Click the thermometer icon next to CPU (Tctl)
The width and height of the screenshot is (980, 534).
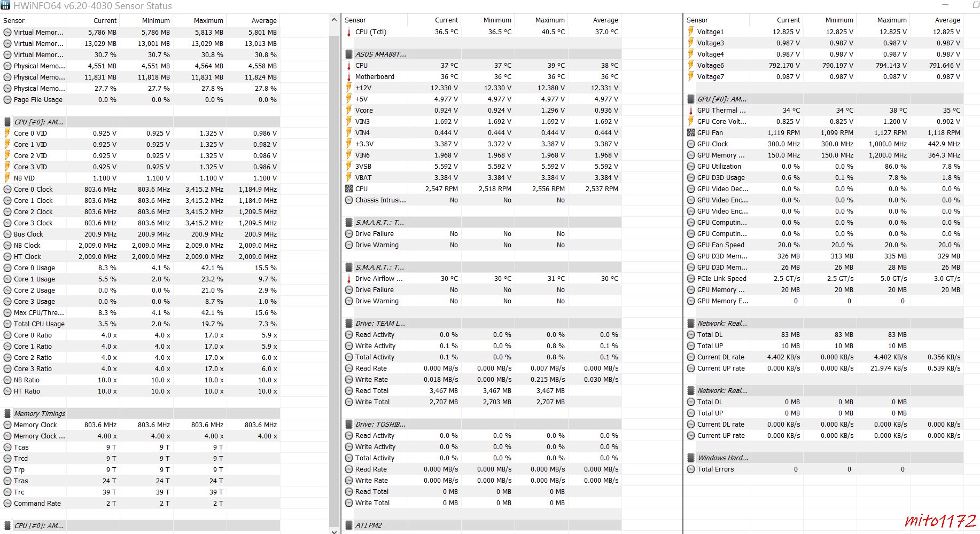tap(349, 32)
